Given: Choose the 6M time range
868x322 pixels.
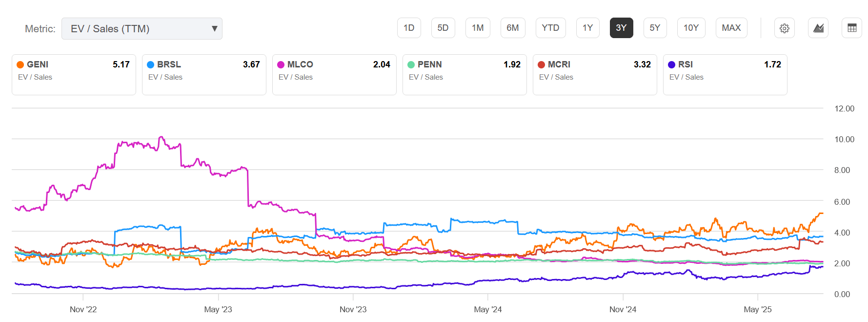Looking at the screenshot, I should coord(512,28).
